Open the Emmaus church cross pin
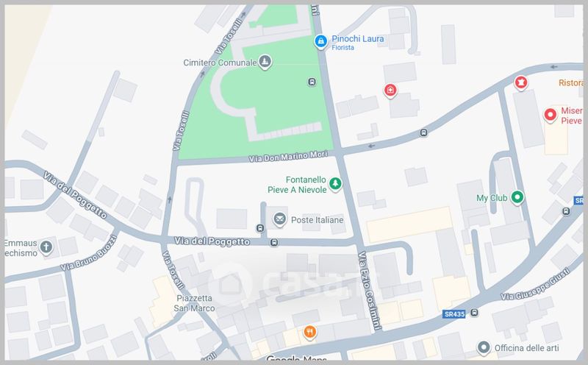Image resolution: width=588 pixels, height=365 pixels. (x=46, y=247)
